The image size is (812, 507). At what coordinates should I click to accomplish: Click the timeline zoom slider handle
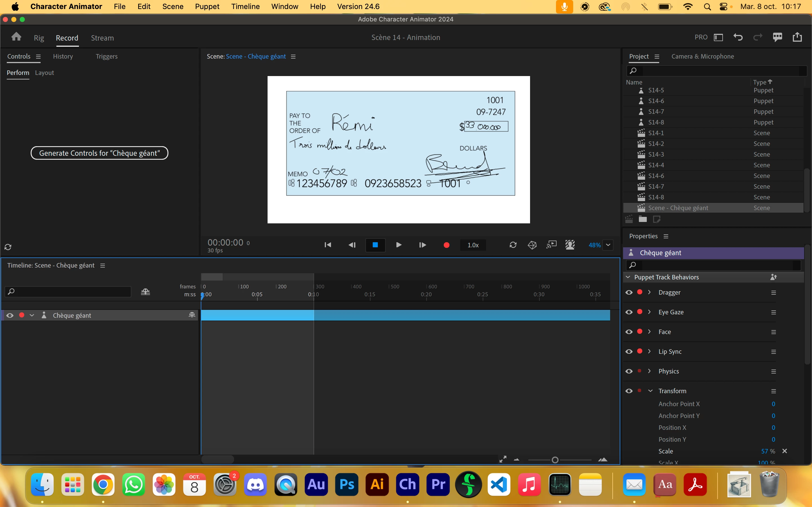pos(555,460)
